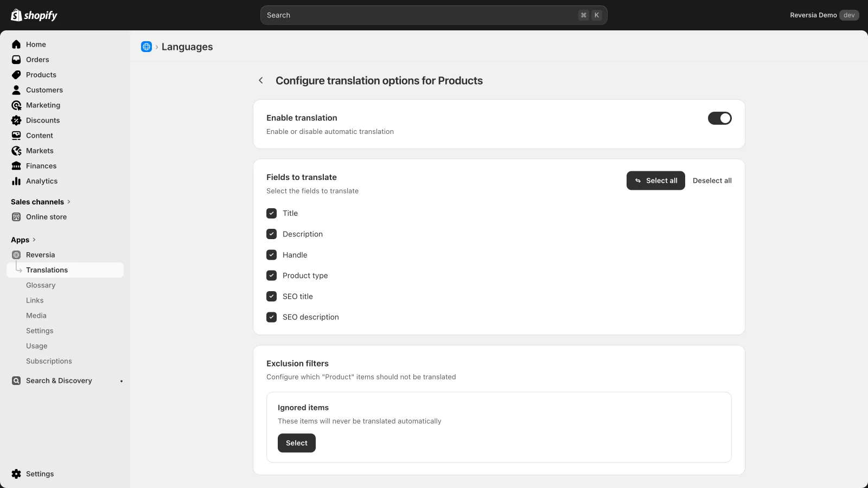Turn off the Enable translation switch
Image resolution: width=868 pixels, height=488 pixels.
tap(720, 118)
